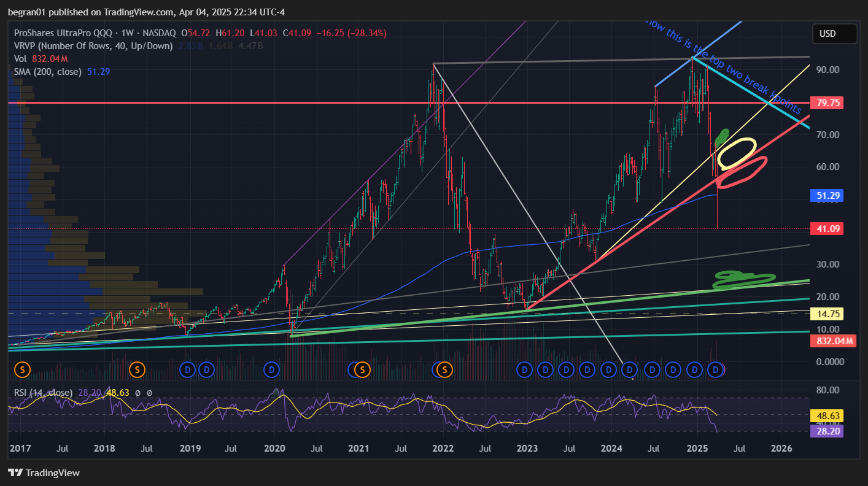Select the SMA (200, close) legend
Image resolution: width=868 pixels, height=486 pixels.
(x=48, y=71)
